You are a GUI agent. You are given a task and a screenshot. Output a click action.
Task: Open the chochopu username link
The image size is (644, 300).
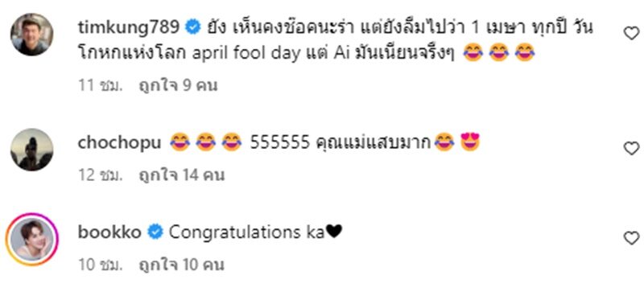(x=119, y=143)
